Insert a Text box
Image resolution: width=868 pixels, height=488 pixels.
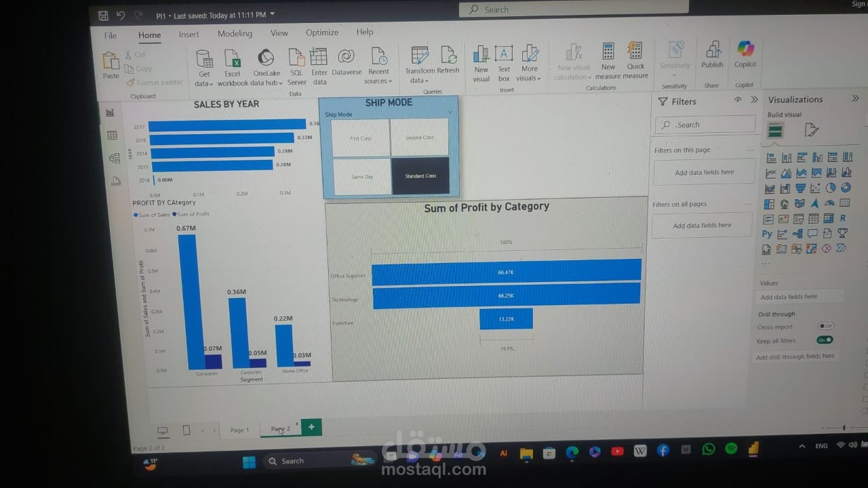click(504, 64)
